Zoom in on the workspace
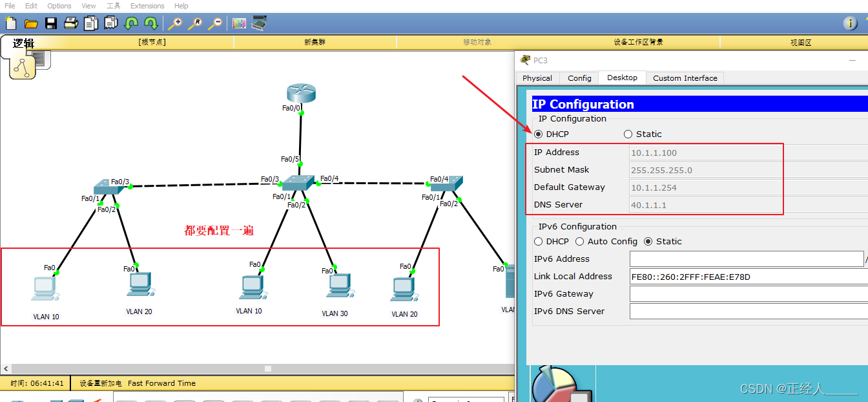Viewport: 868px width, 402px height. click(174, 23)
